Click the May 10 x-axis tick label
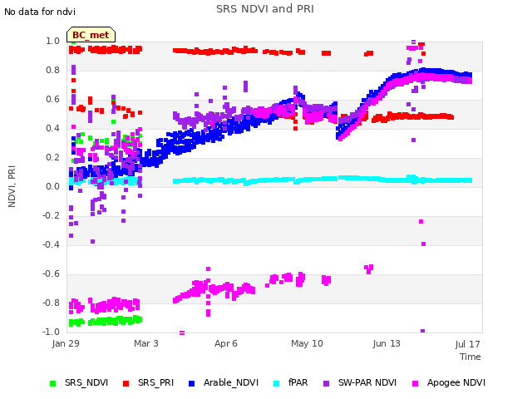Viewport: 532px width, 399px height. click(307, 343)
